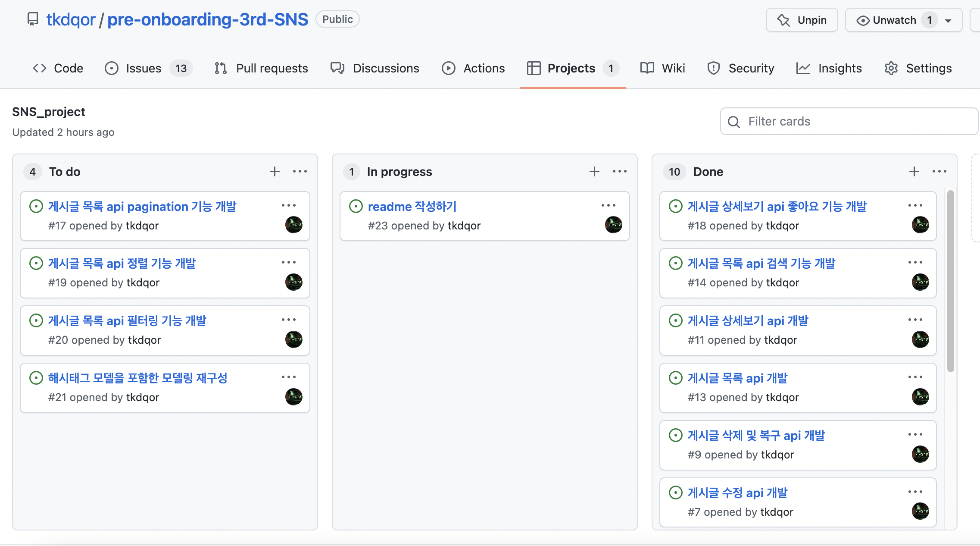This screenshot has width=980, height=546.
Task: Switch to the Issues tab
Action: (x=149, y=68)
